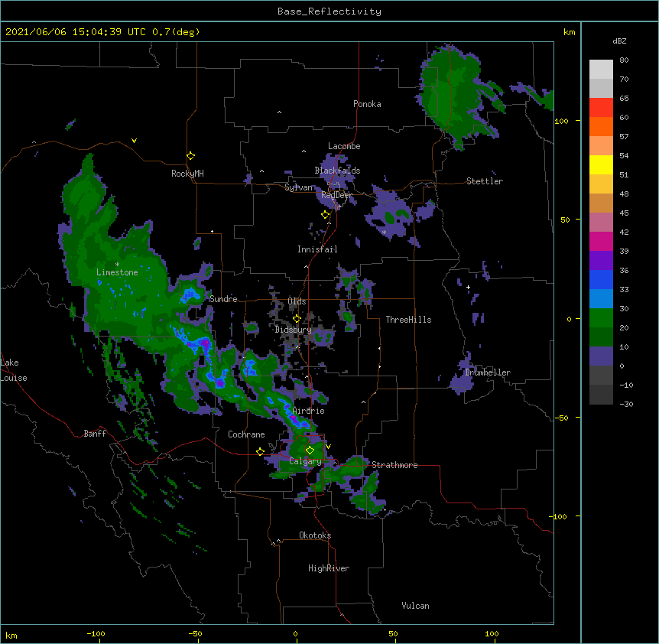
Task: Click the RockyMH label
Action: click(187, 174)
